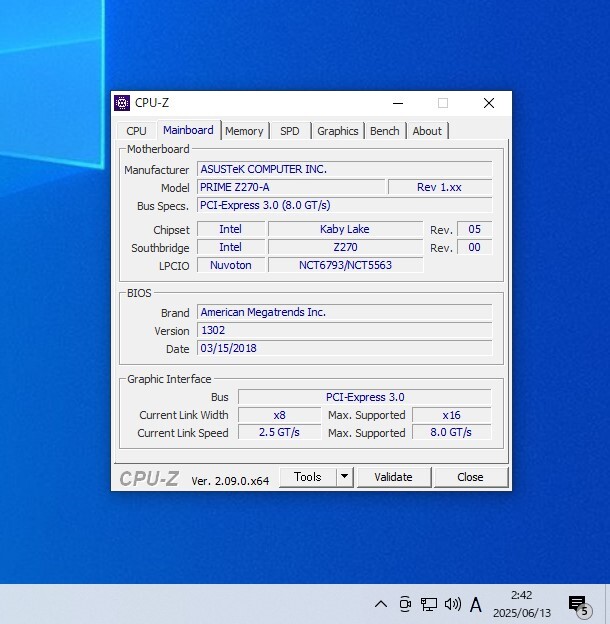Click the Tools button
610x624 pixels.
[x=308, y=477]
